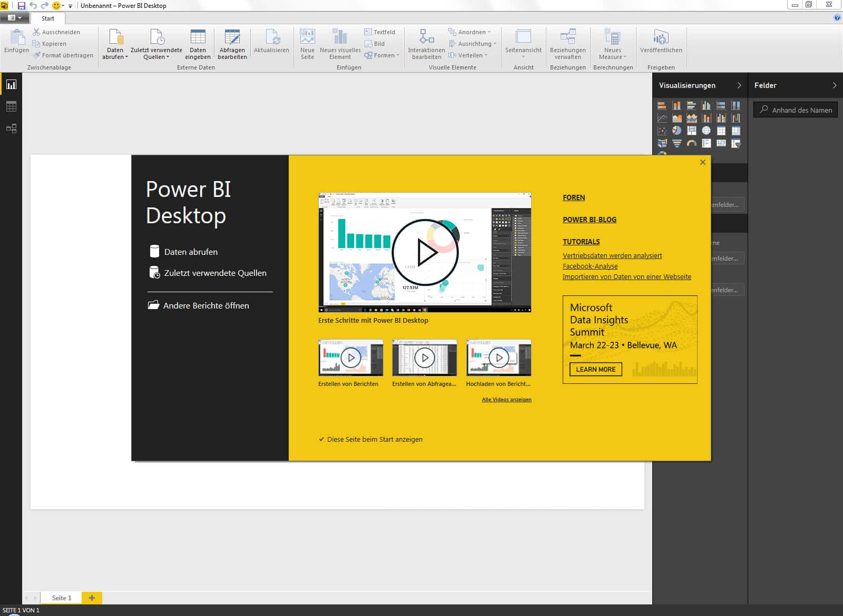Open the file menu button
The height and width of the screenshot is (616, 843).
[x=14, y=18]
